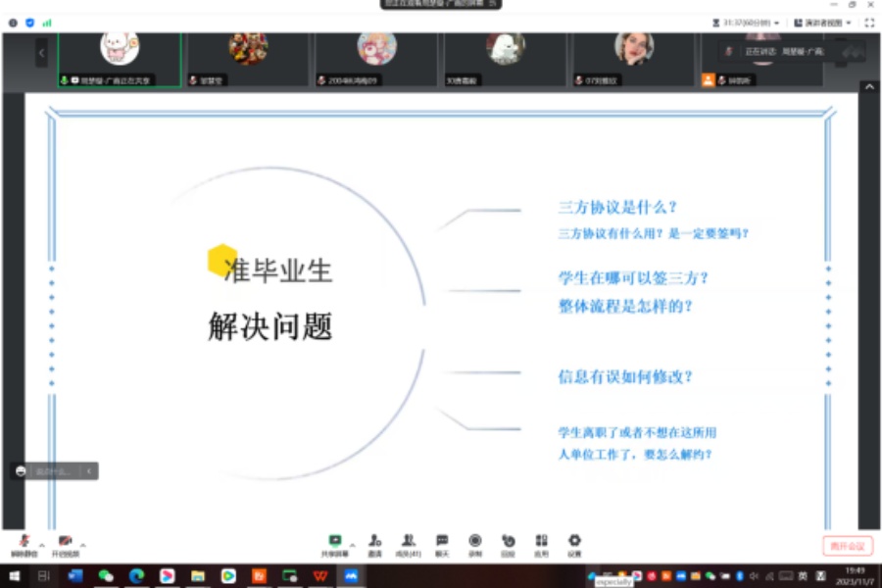This screenshot has height=588, width=882.
Task: Open the Windows Start menu
Action: point(13,574)
